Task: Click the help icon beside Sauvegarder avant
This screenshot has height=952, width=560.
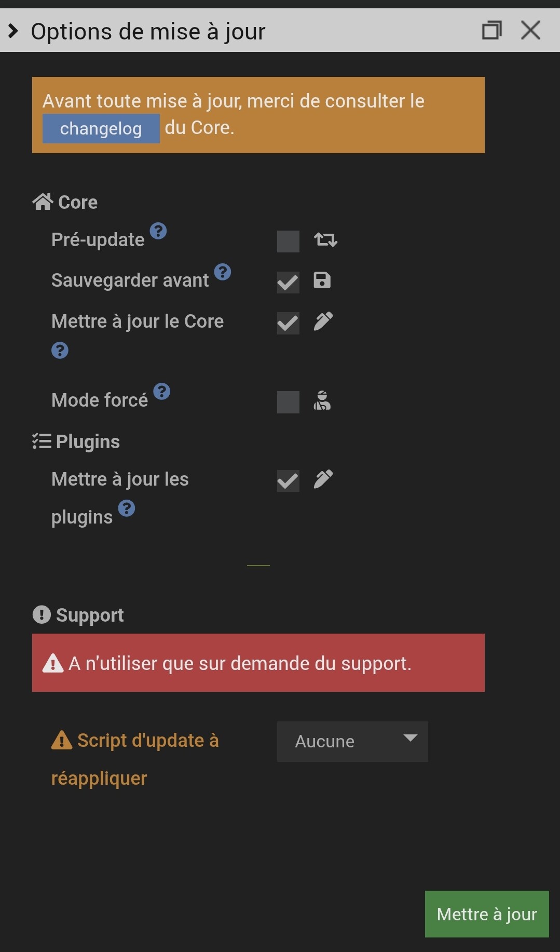Action: coord(223,272)
